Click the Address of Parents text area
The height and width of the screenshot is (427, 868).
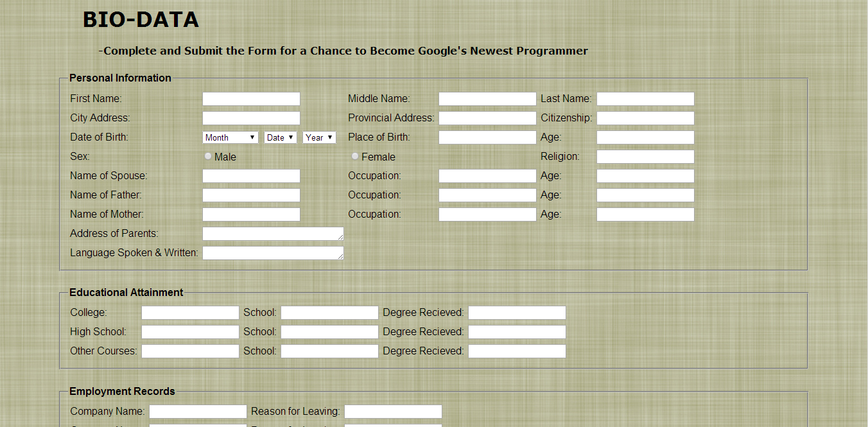coord(273,234)
